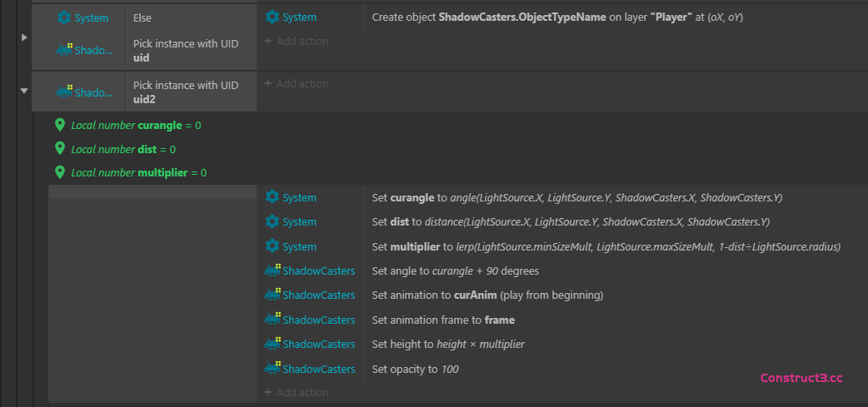Viewport: 868px width, 407px height.
Task: Select the Set dist to distance action
Action: (x=570, y=222)
